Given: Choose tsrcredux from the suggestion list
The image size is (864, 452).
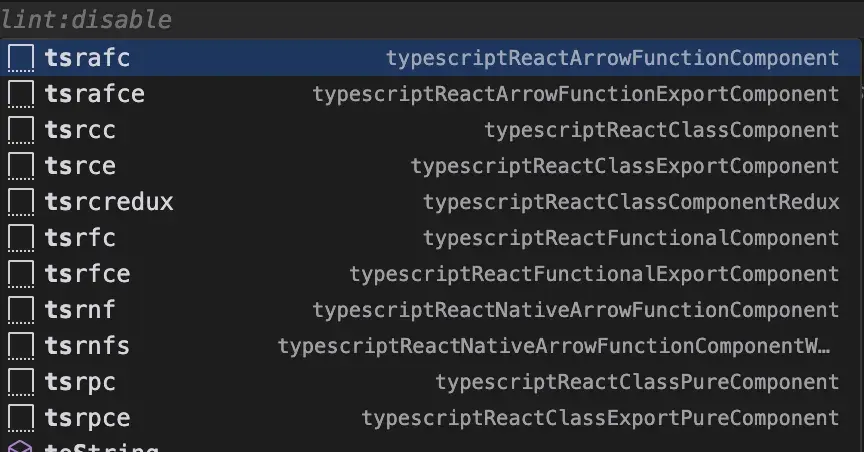Looking at the screenshot, I should tap(109, 202).
